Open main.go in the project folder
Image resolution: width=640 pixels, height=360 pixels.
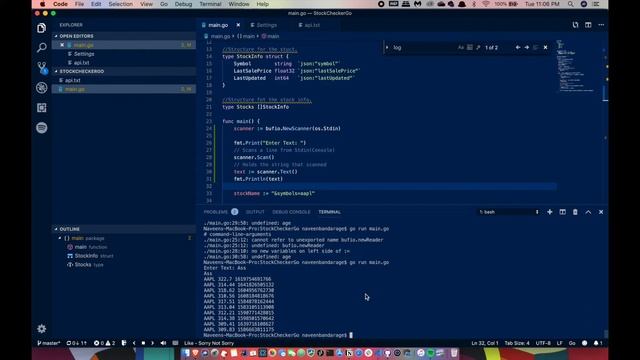pyautogui.click(x=124, y=89)
